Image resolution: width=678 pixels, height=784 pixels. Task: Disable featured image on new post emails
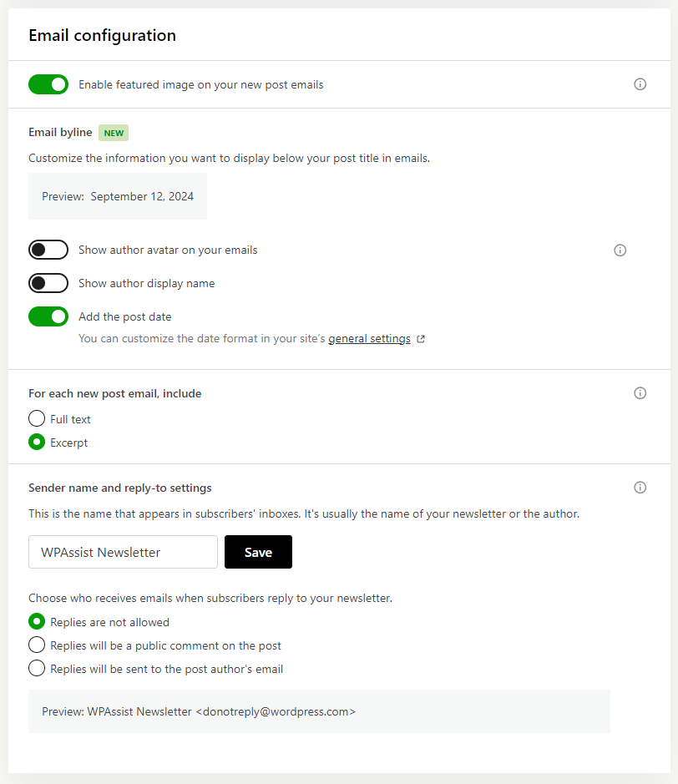click(48, 83)
